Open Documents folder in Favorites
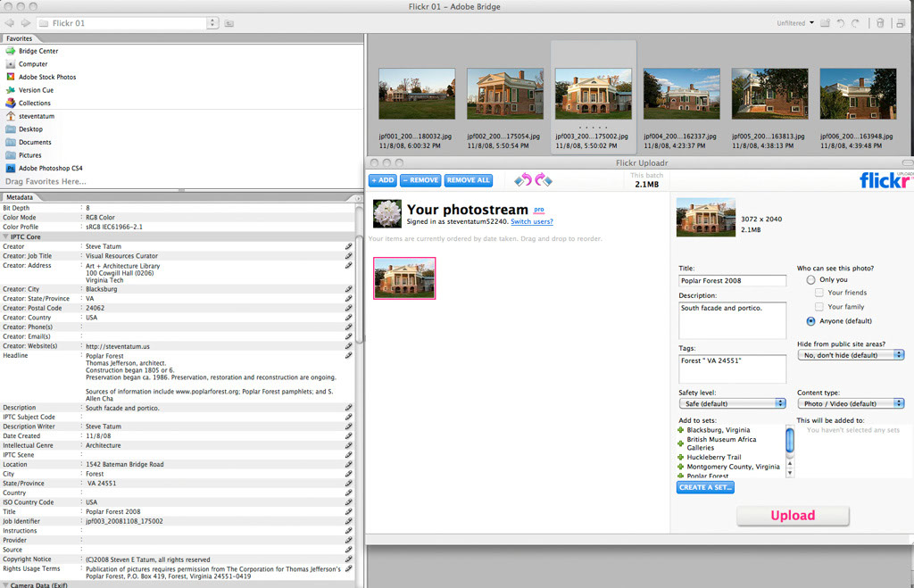The width and height of the screenshot is (914, 588). 35,142
